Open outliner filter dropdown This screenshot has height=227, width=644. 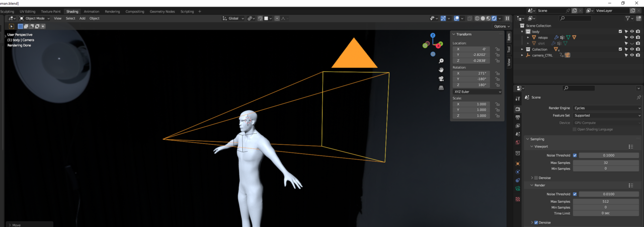pyautogui.click(x=629, y=18)
